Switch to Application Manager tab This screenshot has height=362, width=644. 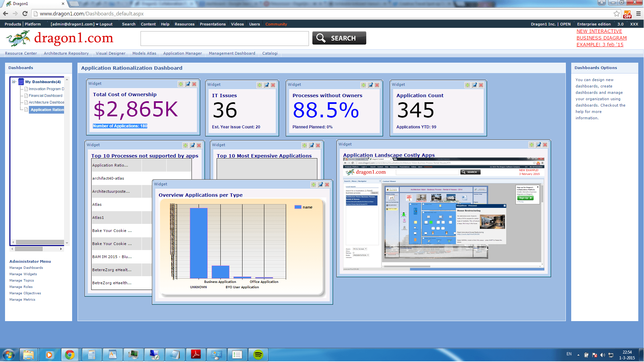pyautogui.click(x=182, y=53)
